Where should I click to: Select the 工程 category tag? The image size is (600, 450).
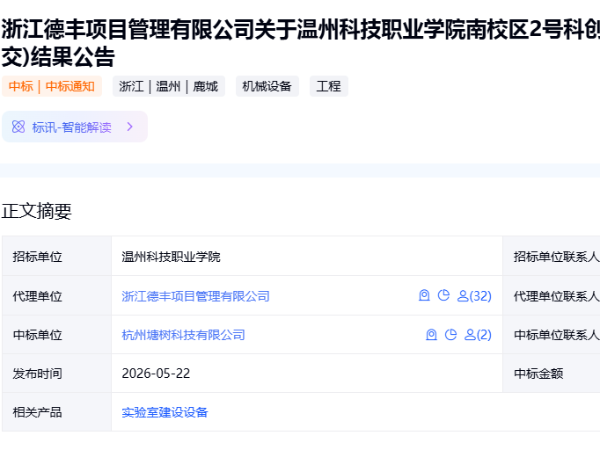[x=328, y=86]
